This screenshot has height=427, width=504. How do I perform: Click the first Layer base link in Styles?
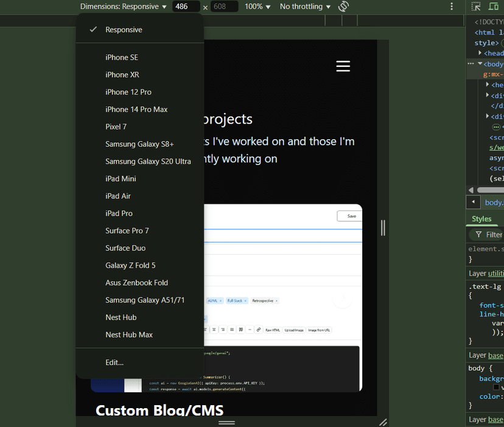[495, 355]
